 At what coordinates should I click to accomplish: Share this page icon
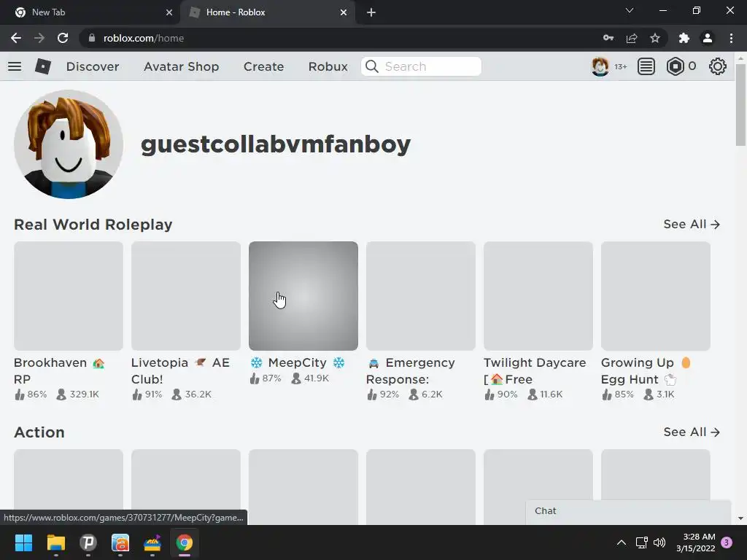(x=632, y=38)
